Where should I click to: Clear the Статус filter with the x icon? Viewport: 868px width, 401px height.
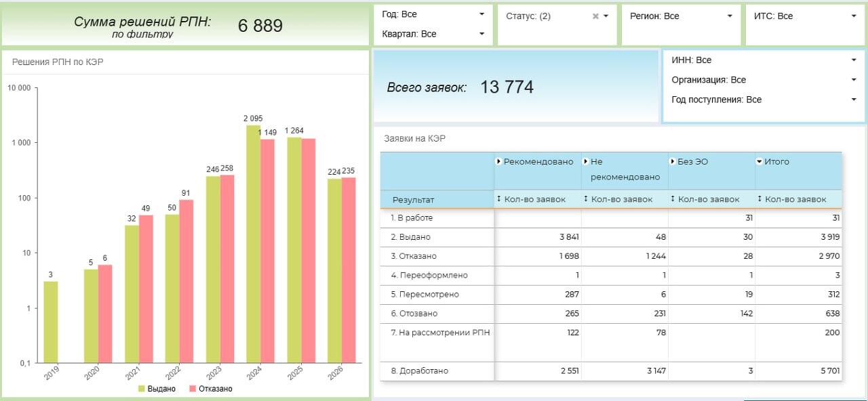tap(595, 16)
